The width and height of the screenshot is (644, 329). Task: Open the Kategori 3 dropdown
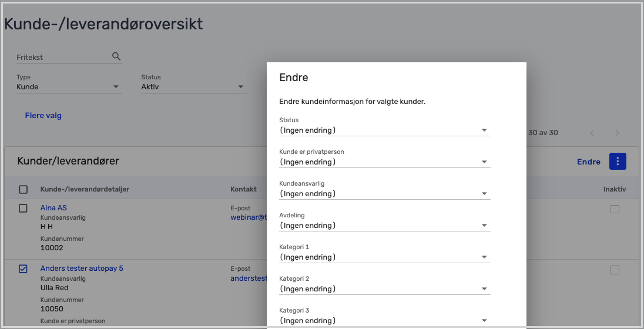click(384, 320)
